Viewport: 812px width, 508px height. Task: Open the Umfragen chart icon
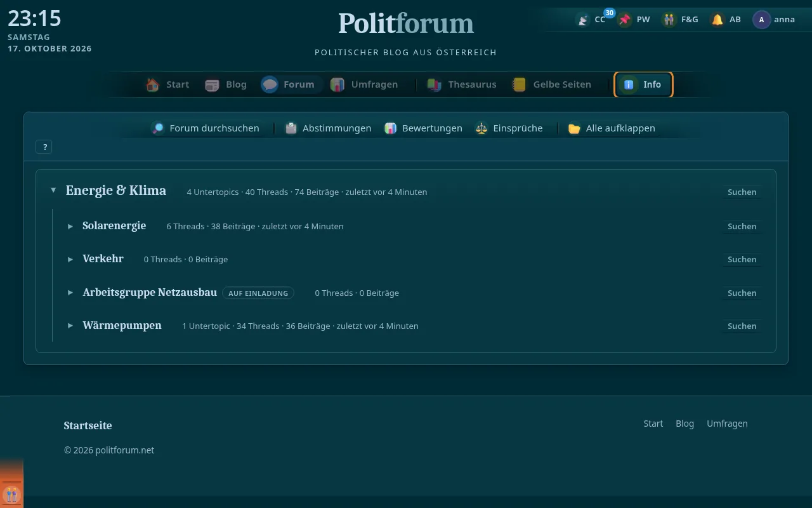(337, 84)
